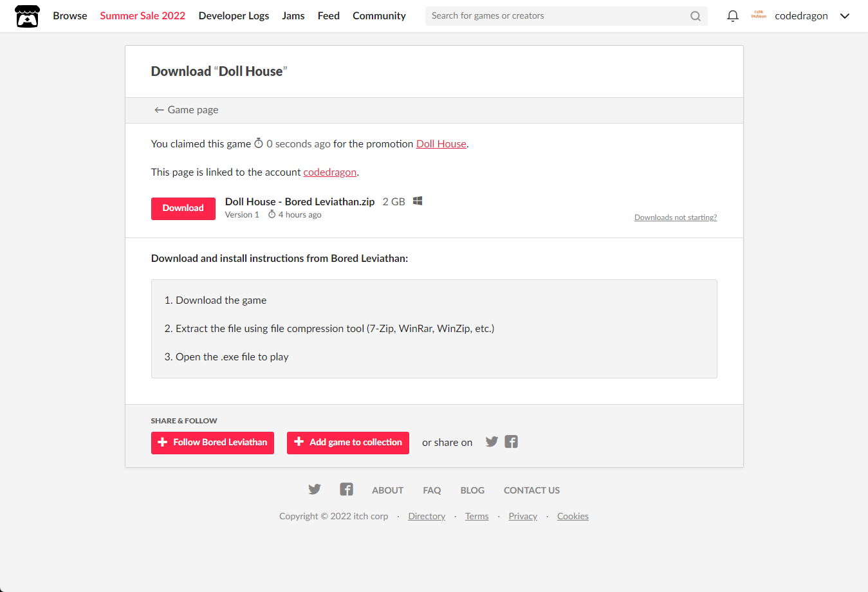The image size is (868, 592).
Task: Open 'Downloads not starting?' help link
Action: pos(676,217)
